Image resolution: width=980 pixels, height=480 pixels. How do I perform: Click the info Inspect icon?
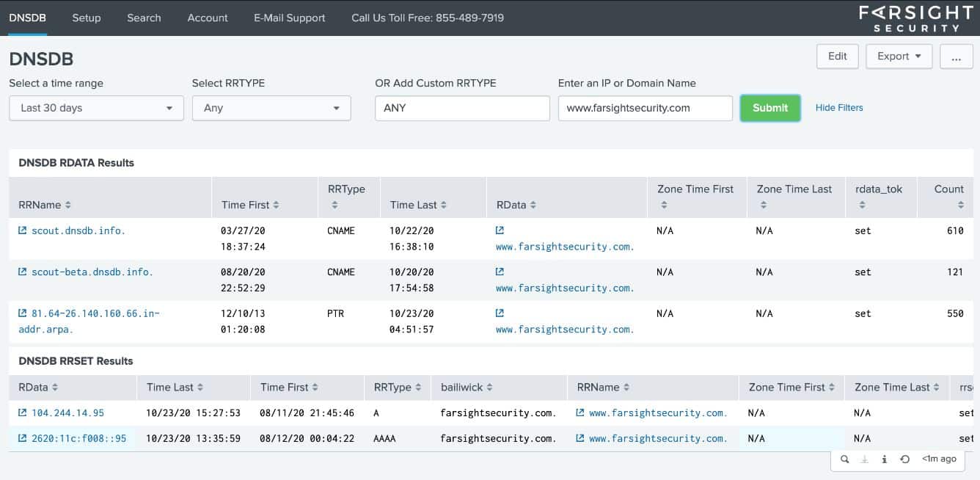coord(884,459)
